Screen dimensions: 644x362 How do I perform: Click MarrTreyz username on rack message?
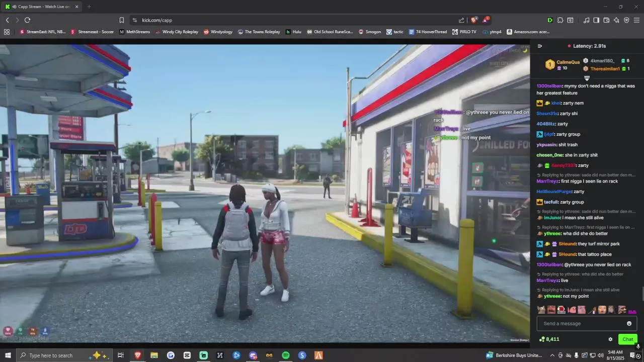point(547,181)
